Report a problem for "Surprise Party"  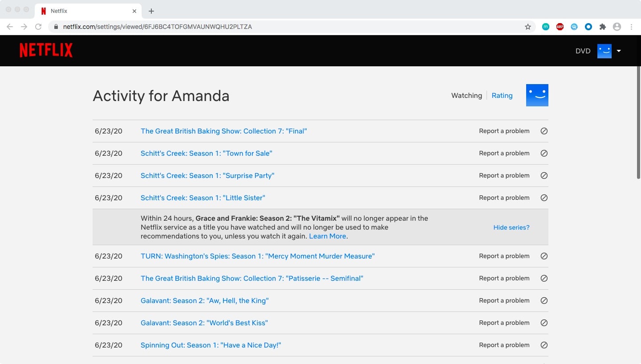click(504, 176)
